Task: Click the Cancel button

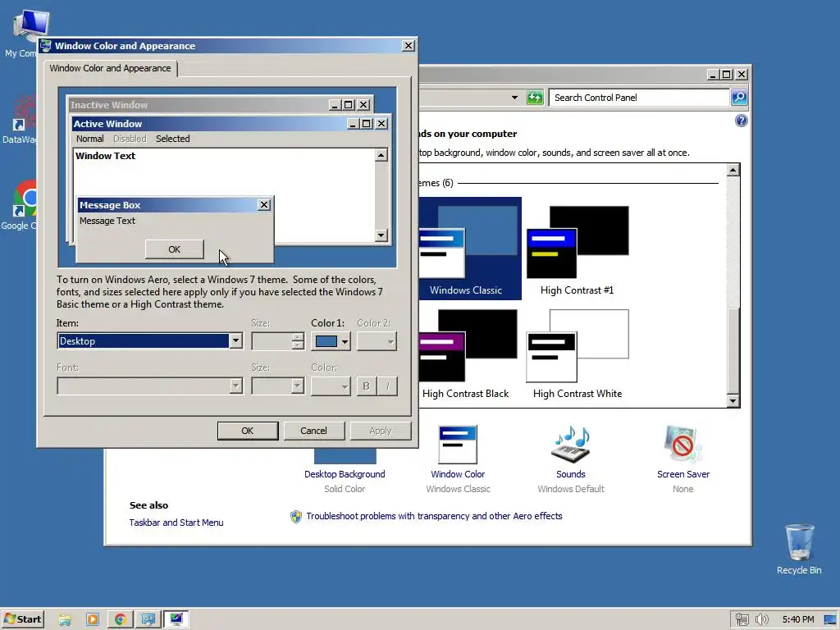Action: coord(314,431)
